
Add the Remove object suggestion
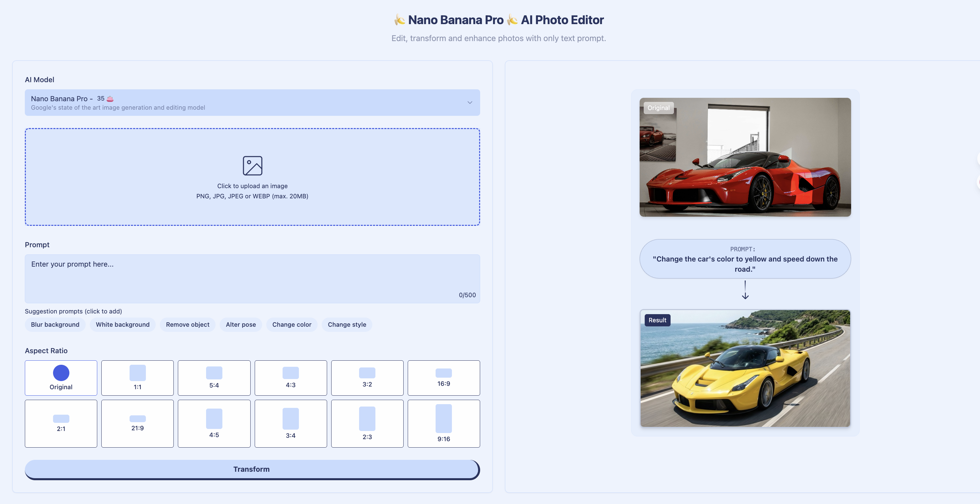coord(187,325)
